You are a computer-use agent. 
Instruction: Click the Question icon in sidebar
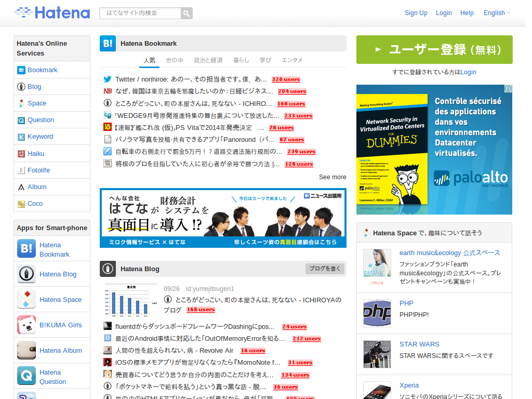click(21, 120)
